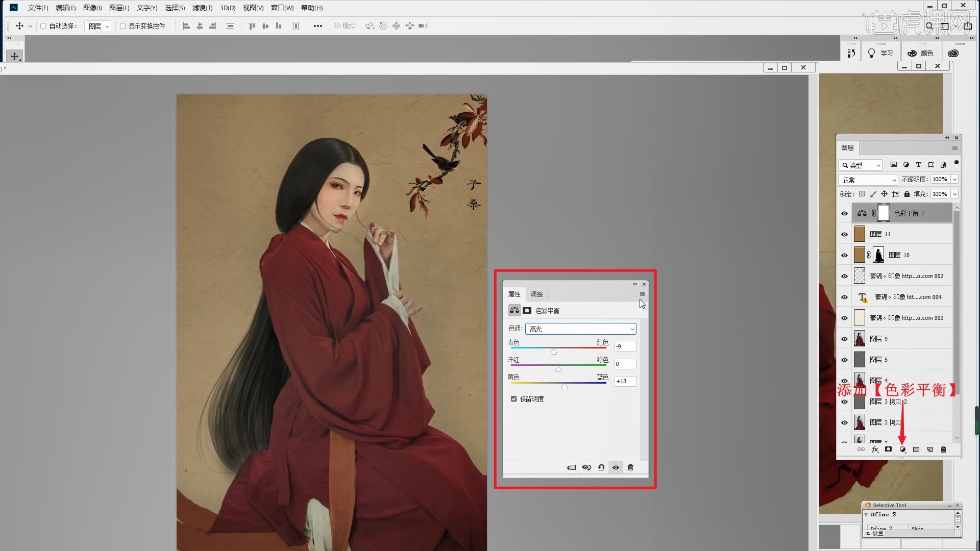Click the new adjustment layer icon
Image resolution: width=980 pixels, height=551 pixels.
pyautogui.click(x=902, y=449)
